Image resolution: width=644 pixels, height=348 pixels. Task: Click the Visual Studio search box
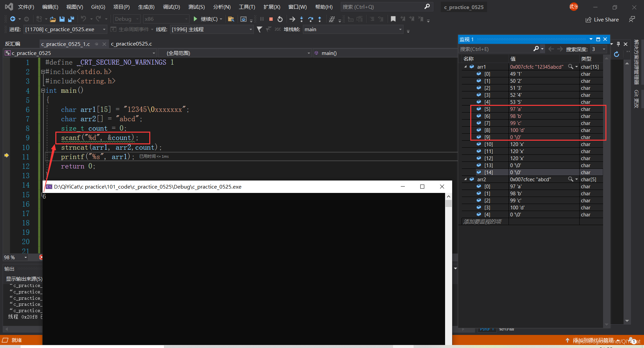point(386,7)
